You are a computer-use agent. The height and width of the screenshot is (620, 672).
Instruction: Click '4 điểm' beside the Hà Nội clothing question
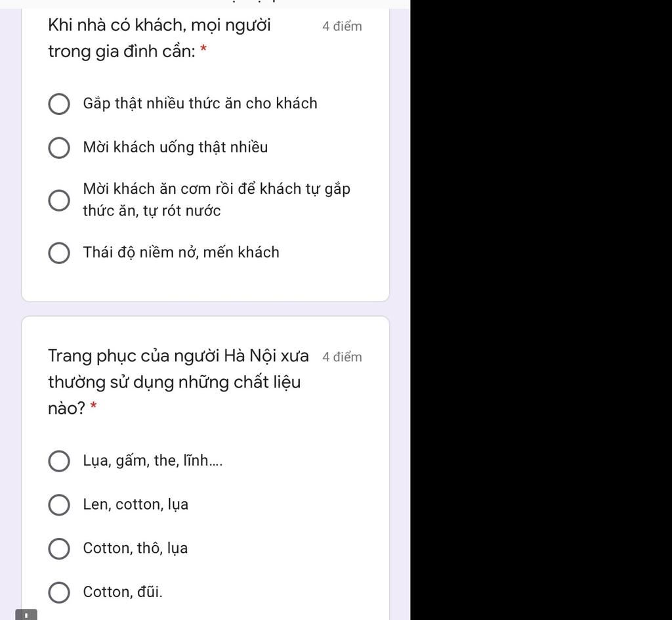342,357
